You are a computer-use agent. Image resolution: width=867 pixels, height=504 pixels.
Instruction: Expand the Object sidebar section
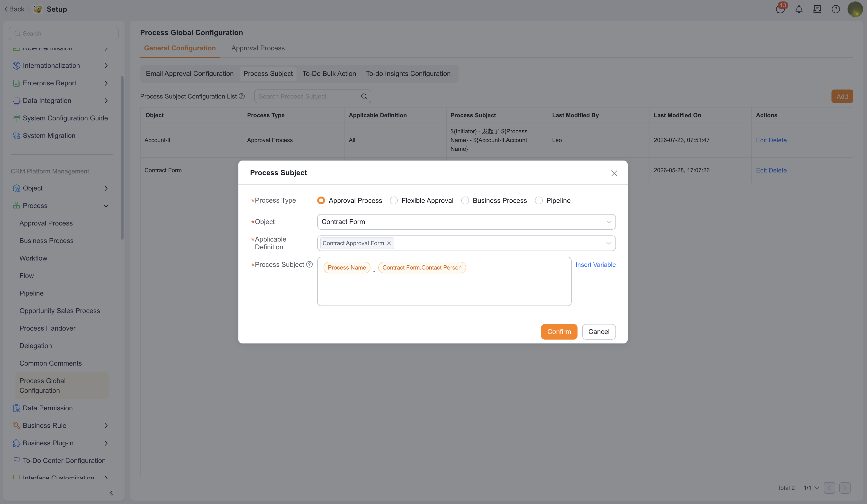pyautogui.click(x=106, y=188)
